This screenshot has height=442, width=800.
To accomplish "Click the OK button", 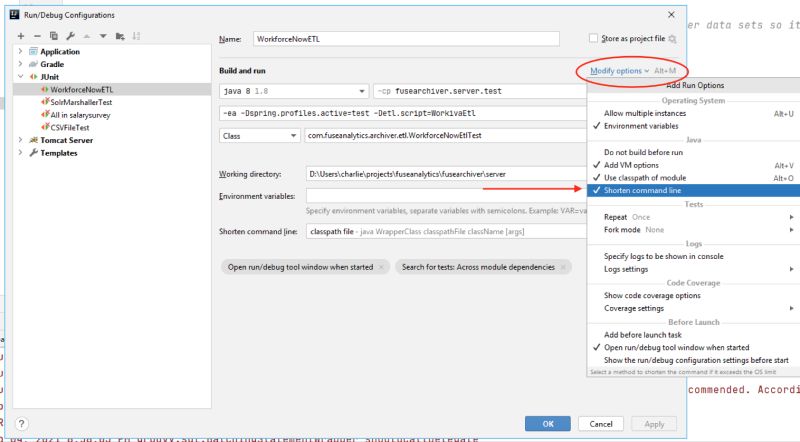I will click(548, 424).
